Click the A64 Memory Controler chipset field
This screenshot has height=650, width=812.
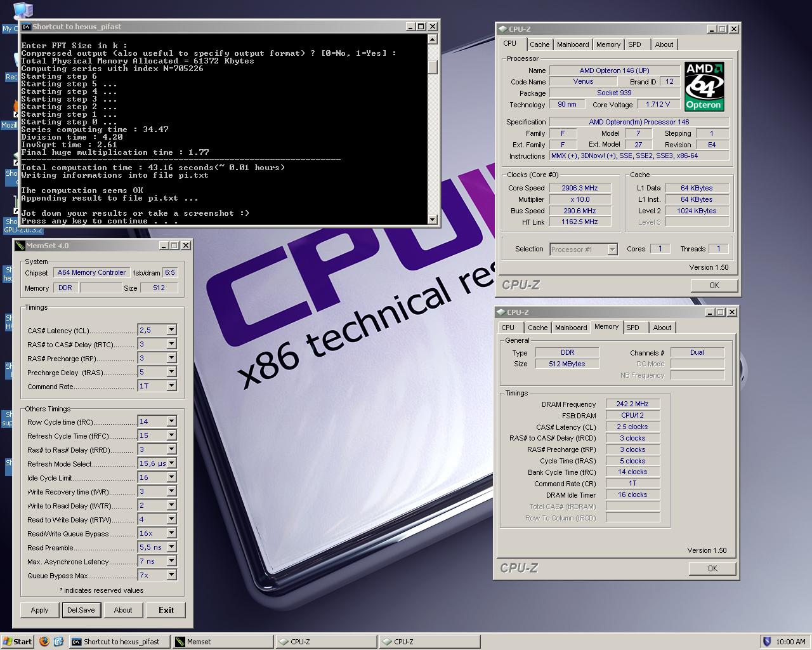(x=91, y=272)
